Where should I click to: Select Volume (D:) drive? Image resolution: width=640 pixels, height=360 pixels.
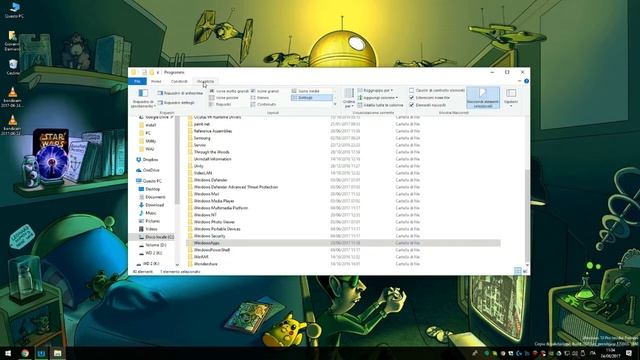(x=153, y=245)
